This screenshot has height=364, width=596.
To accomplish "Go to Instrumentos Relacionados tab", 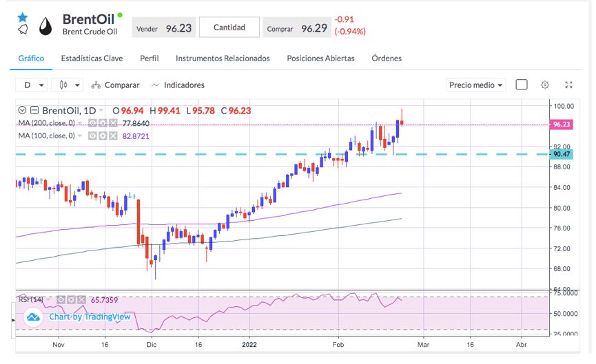I will (x=223, y=58).
